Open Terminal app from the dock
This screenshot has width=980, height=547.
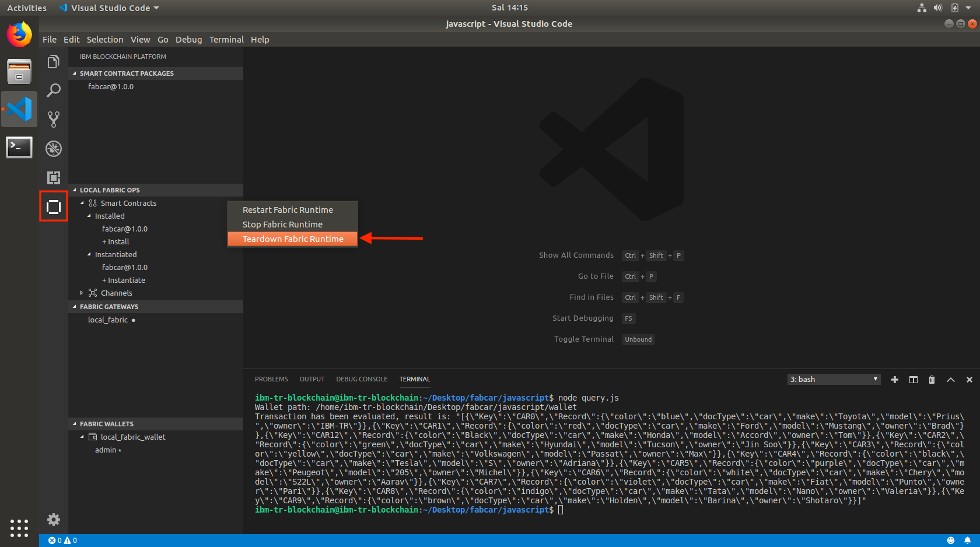tap(19, 147)
